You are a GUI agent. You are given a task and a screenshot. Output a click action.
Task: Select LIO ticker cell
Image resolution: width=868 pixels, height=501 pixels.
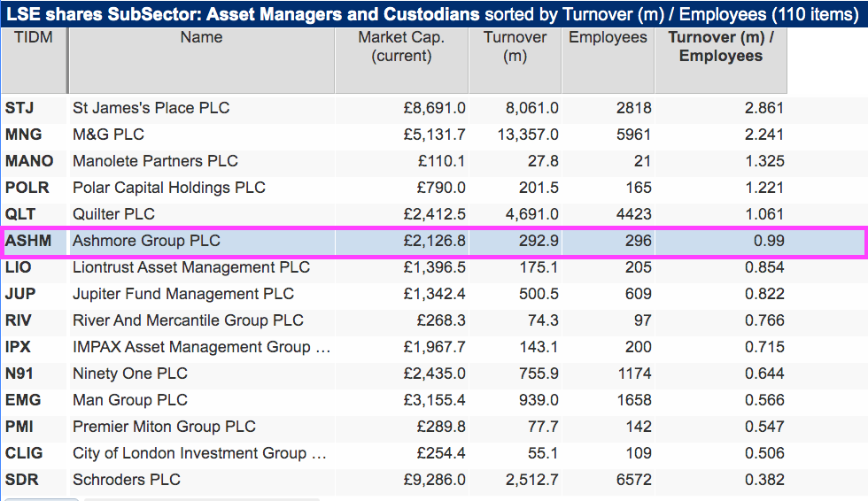point(19,267)
